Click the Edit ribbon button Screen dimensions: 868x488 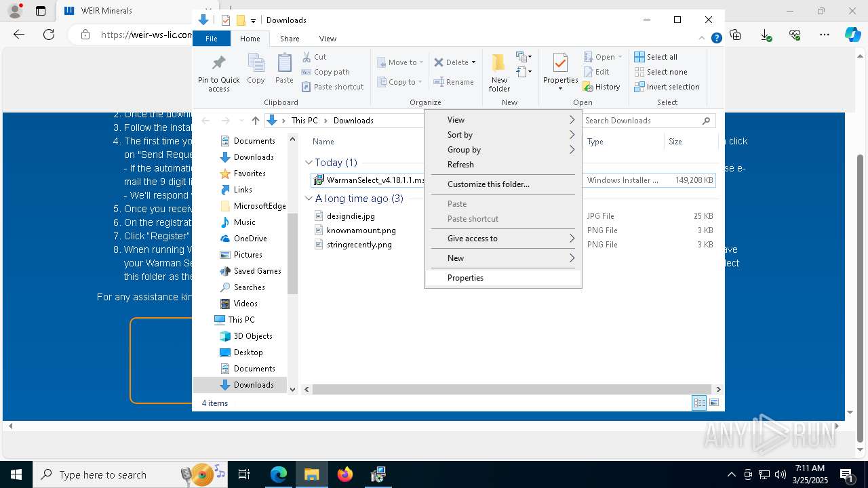597,72
